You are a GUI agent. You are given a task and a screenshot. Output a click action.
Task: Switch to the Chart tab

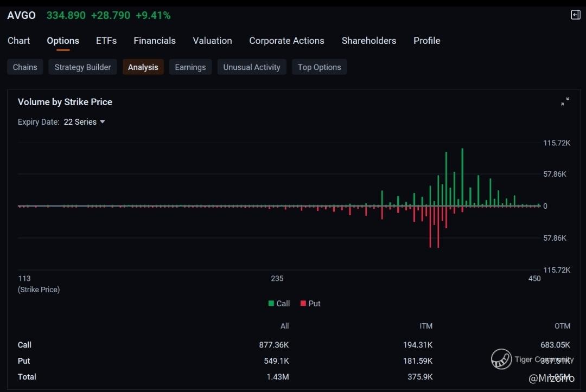click(19, 41)
